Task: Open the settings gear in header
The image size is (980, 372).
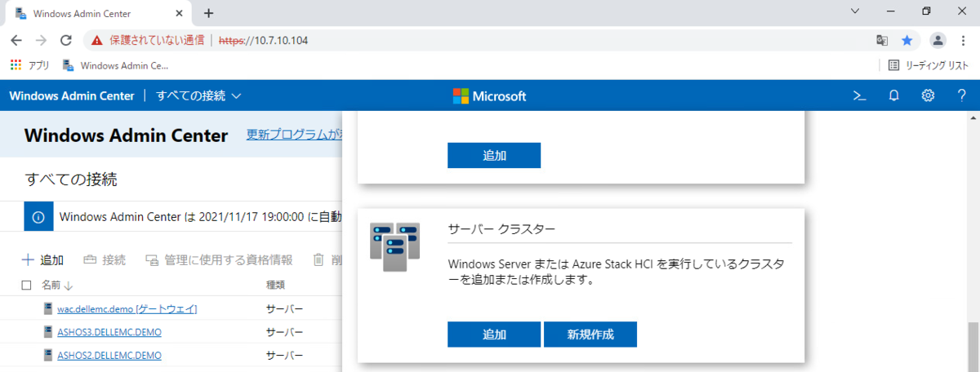Action: coord(928,95)
